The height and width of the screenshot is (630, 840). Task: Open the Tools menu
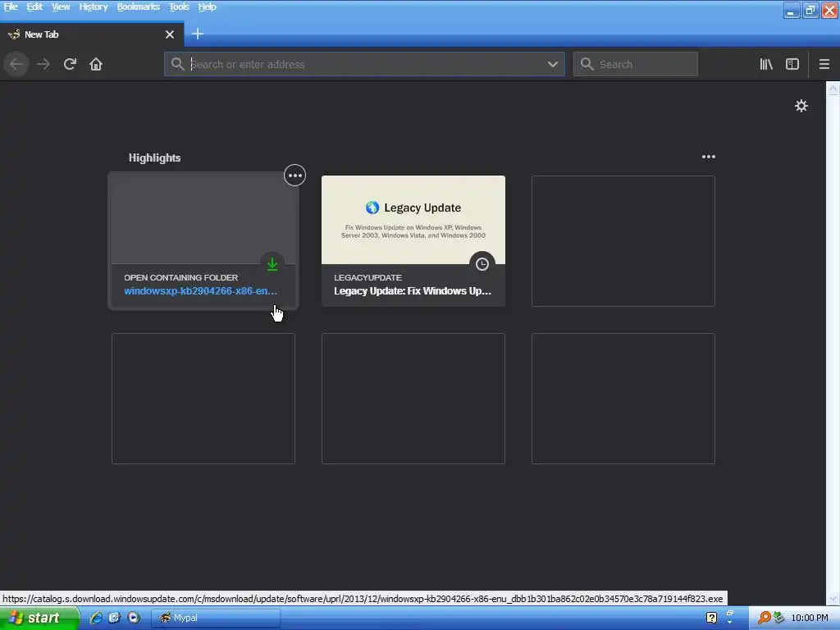click(x=179, y=7)
